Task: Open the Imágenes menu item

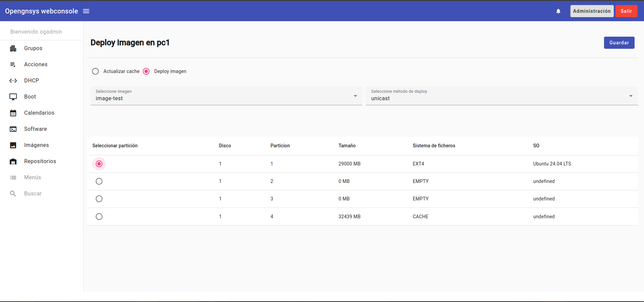Action: (x=36, y=145)
